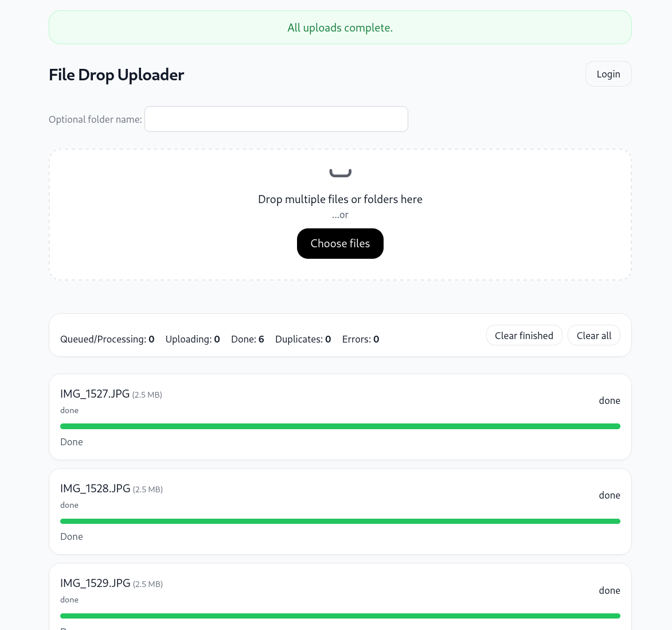This screenshot has width=672, height=630.
Task: Click the upload tray icon in drop zone
Action: [340, 173]
